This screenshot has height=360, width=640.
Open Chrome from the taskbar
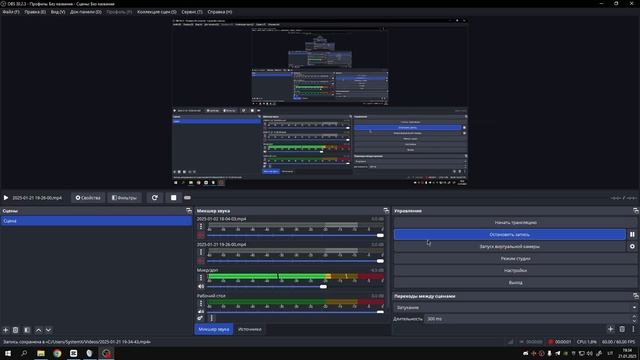click(x=57, y=353)
